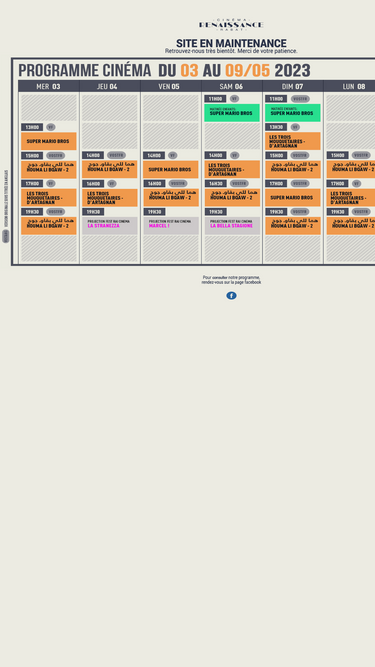375x667 pixels.
Task: Click Super Mario Bros card on VEN 05
Action: pos(171,169)
